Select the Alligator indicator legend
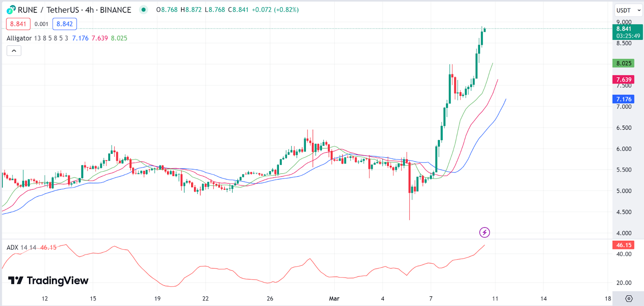The width and height of the screenshot is (644, 306). coord(19,38)
